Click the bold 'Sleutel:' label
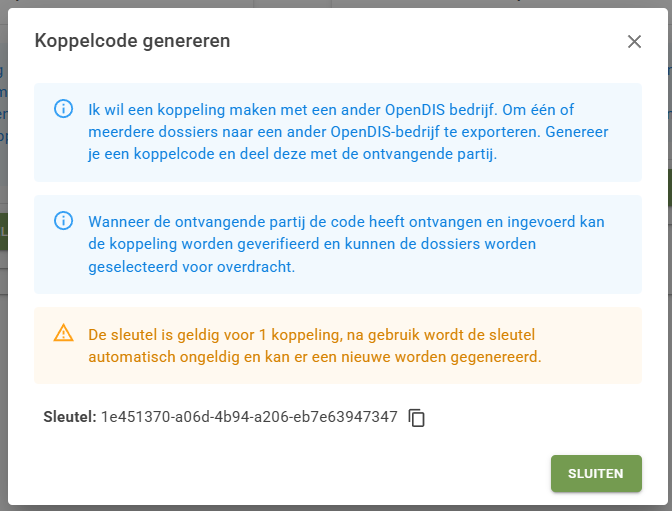 70,417
